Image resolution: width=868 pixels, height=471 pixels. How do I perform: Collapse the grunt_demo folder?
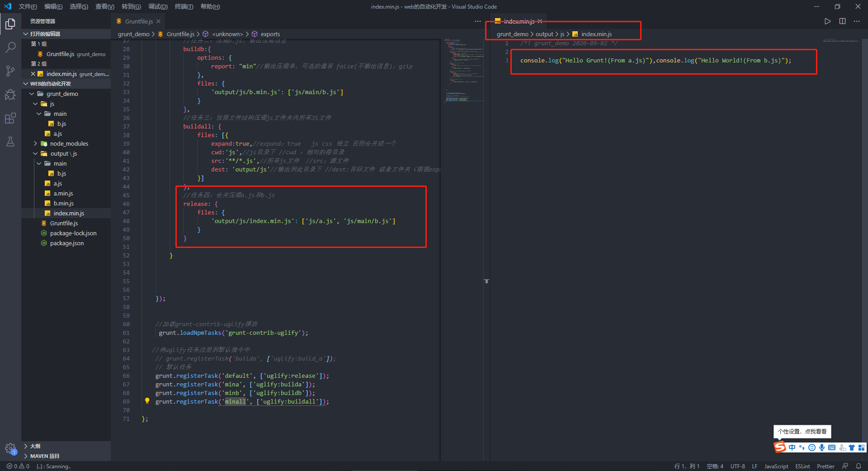coord(66,94)
